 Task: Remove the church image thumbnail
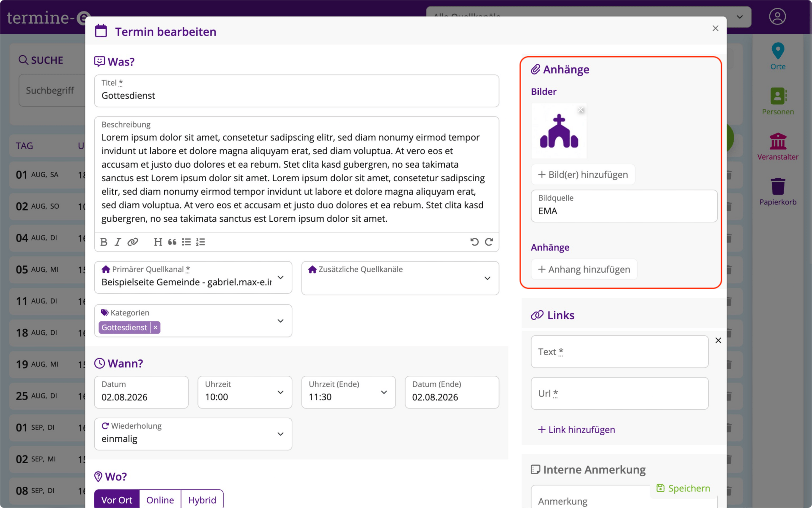pos(581,110)
